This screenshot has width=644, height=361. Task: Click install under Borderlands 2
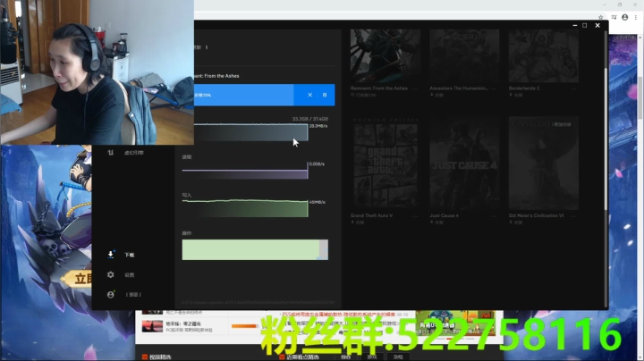(515, 95)
